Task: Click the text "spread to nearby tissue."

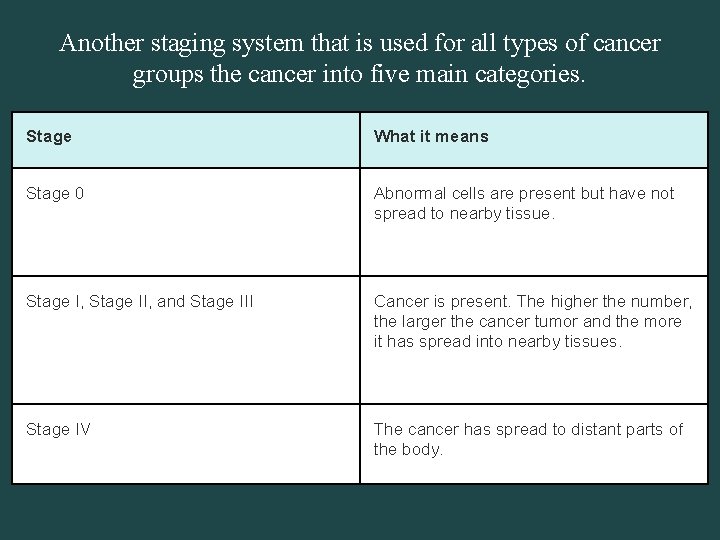Action: point(464,214)
